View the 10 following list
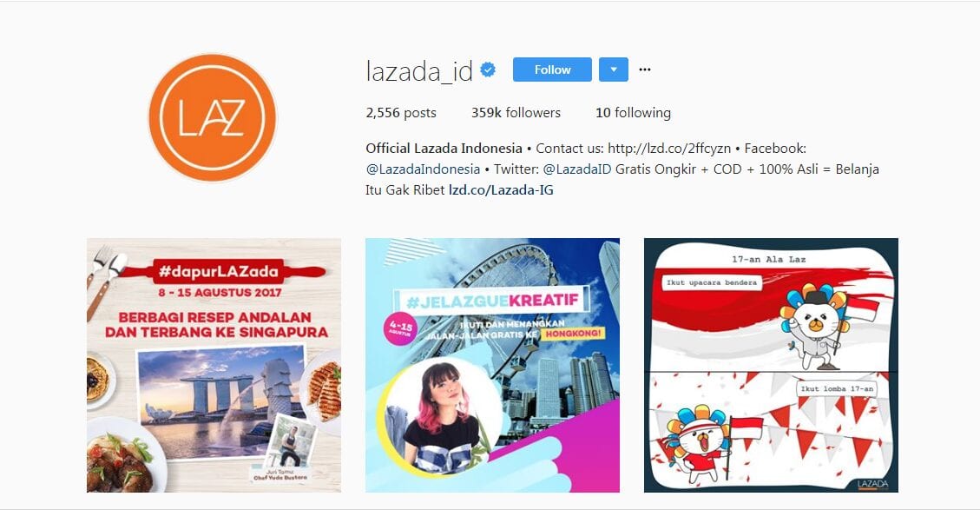Image resolution: width=980 pixels, height=510 pixels. [633, 113]
